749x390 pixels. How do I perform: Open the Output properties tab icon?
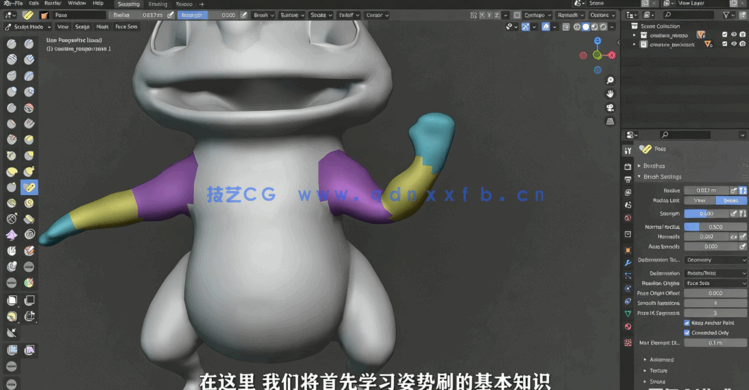point(628,180)
